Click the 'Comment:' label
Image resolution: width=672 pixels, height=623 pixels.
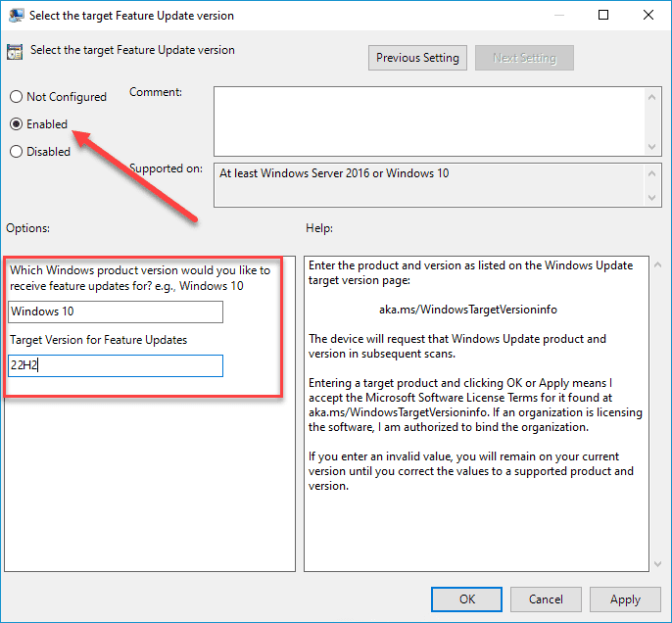[x=156, y=92]
